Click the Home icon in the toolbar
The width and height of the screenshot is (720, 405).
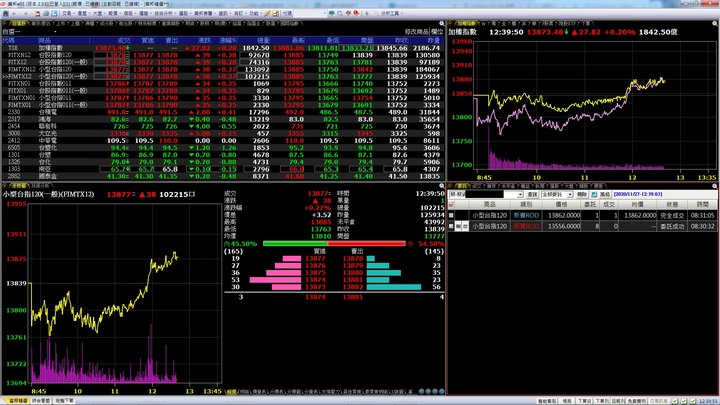point(5,13)
